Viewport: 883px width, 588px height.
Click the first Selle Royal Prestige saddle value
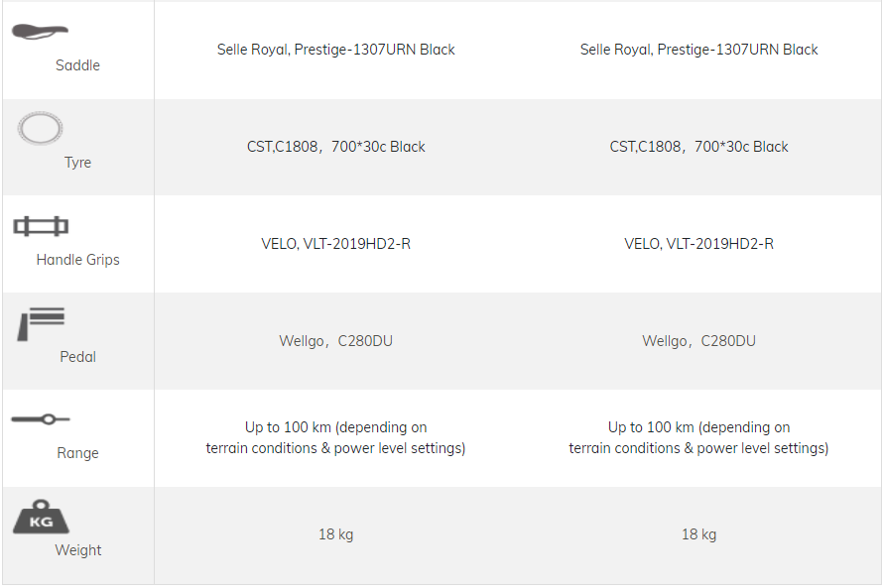coord(335,50)
